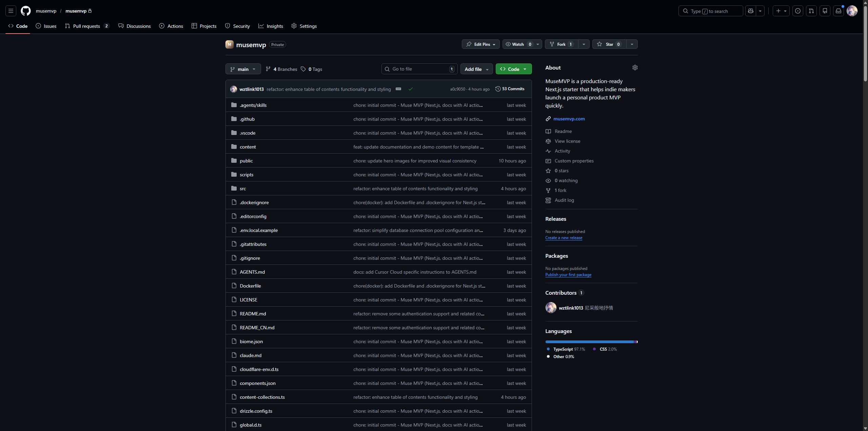Open repositories icon in header
The image size is (868, 431).
click(x=825, y=11)
